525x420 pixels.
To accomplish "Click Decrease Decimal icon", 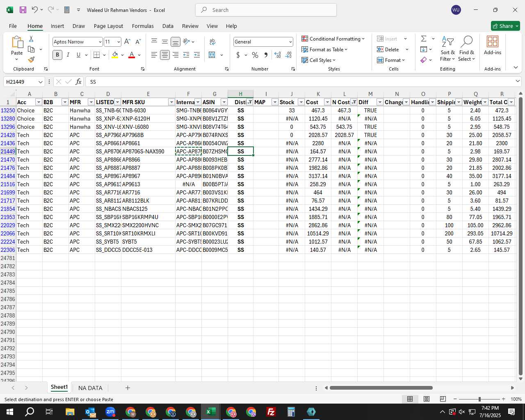I will pos(288,55).
